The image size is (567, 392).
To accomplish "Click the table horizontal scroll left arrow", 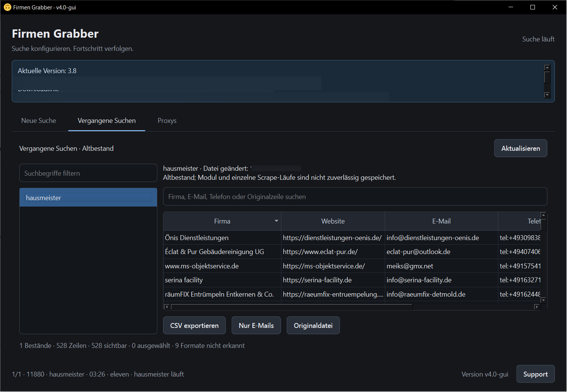I will coord(167,307).
